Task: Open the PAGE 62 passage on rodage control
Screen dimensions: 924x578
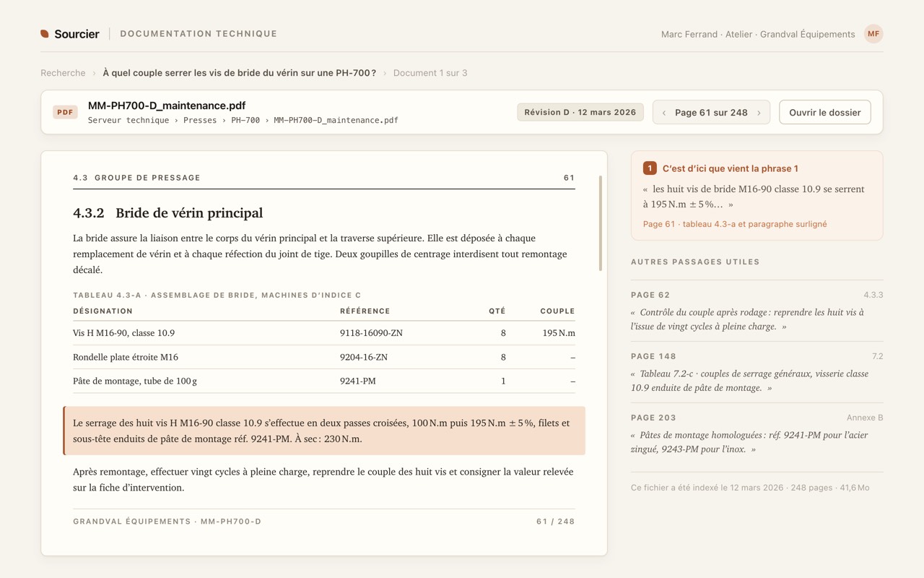Action: pyautogui.click(x=757, y=311)
